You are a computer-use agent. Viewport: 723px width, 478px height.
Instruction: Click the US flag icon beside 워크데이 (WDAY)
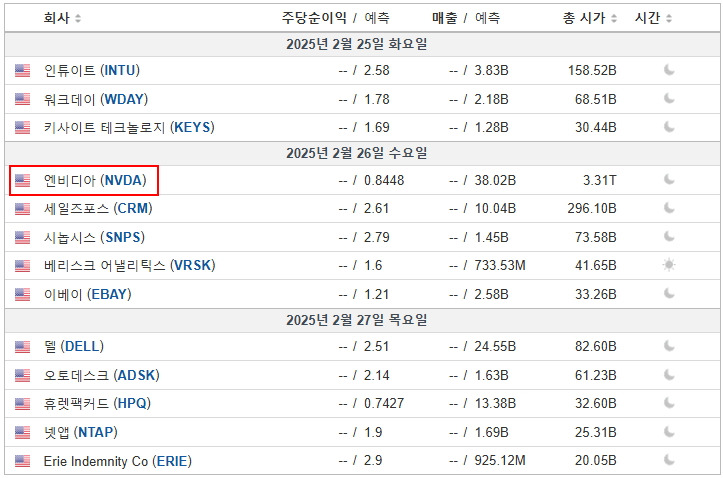pyautogui.click(x=22, y=99)
